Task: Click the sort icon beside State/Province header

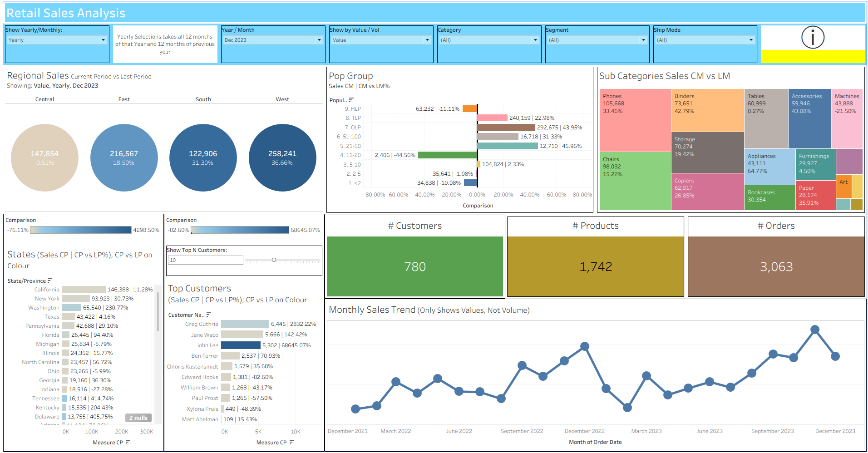Action: 50,280
